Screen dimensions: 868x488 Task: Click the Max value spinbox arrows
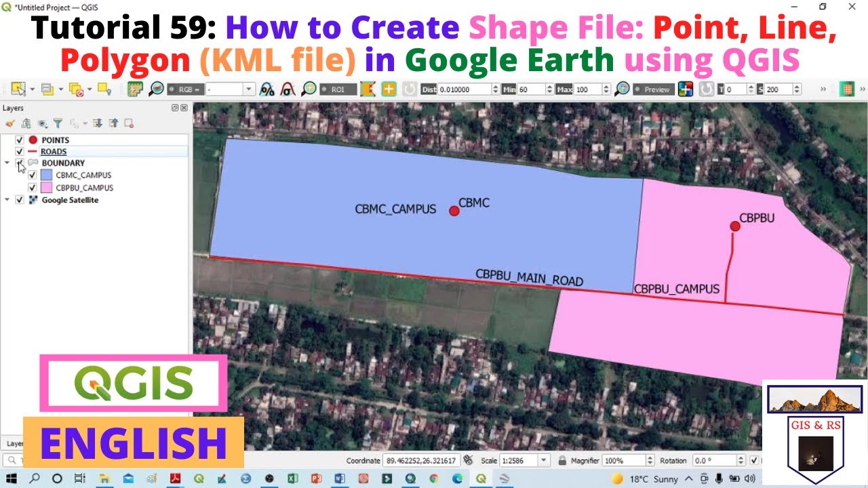point(606,89)
